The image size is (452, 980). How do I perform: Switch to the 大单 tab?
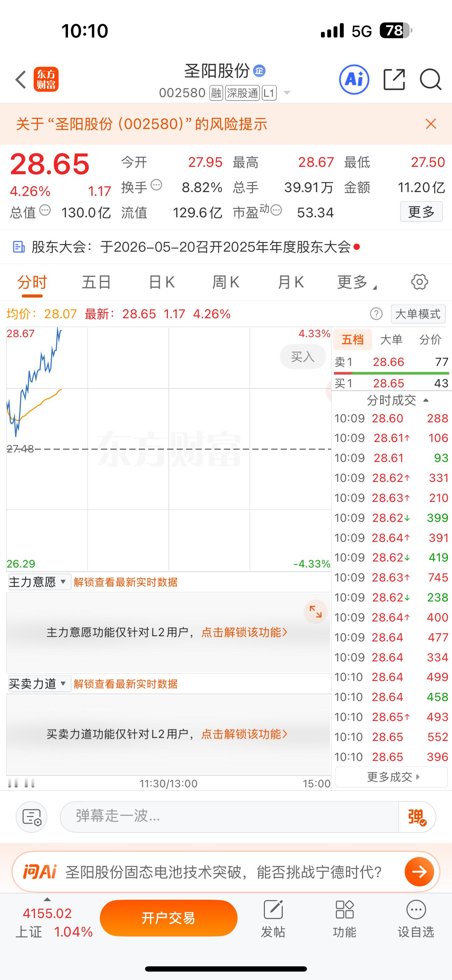(391, 339)
